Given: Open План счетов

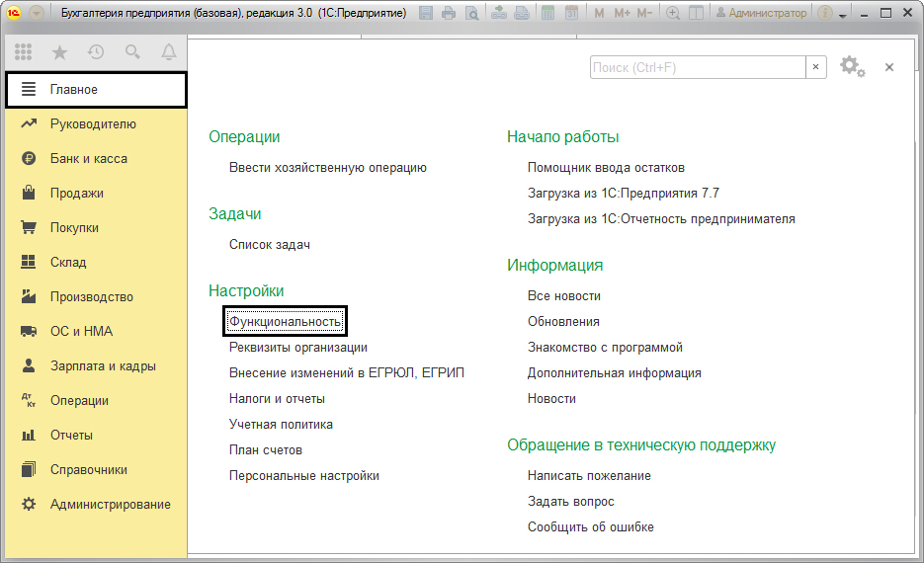Looking at the screenshot, I should pyautogui.click(x=266, y=450).
